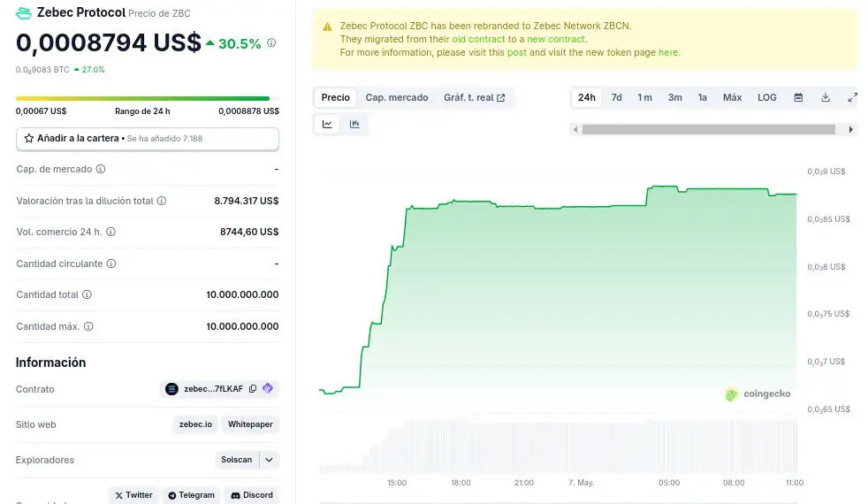
Task: Open the Twitter community link
Action: coord(133,495)
